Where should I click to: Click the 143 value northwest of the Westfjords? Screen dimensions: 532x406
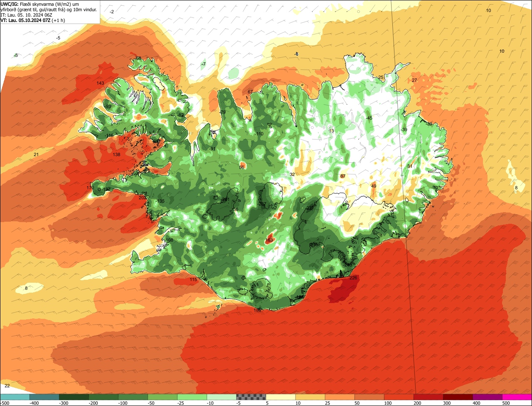[x=100, y=83]
